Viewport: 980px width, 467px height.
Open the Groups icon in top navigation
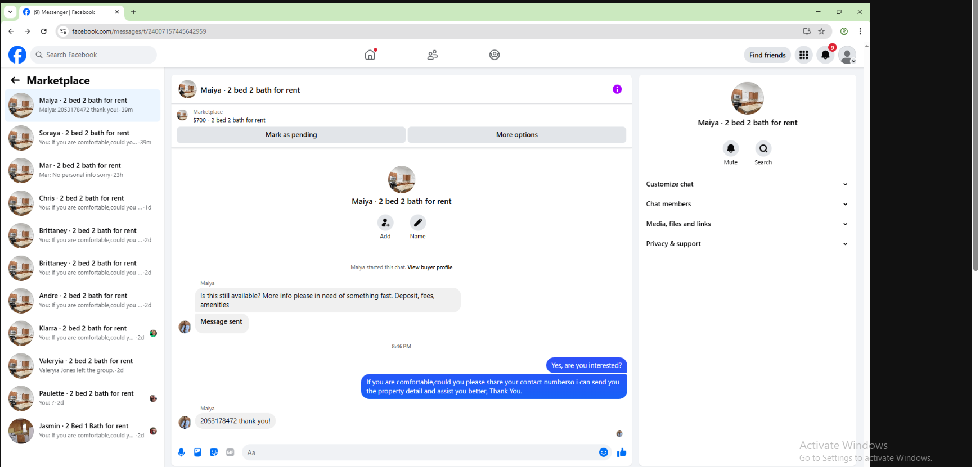point(495,55)
